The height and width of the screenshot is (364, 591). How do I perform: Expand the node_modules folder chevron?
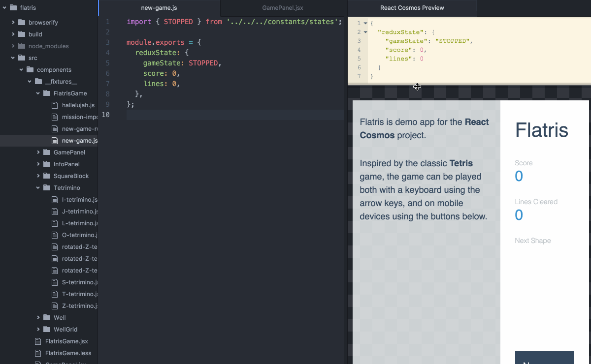[13, 46]
